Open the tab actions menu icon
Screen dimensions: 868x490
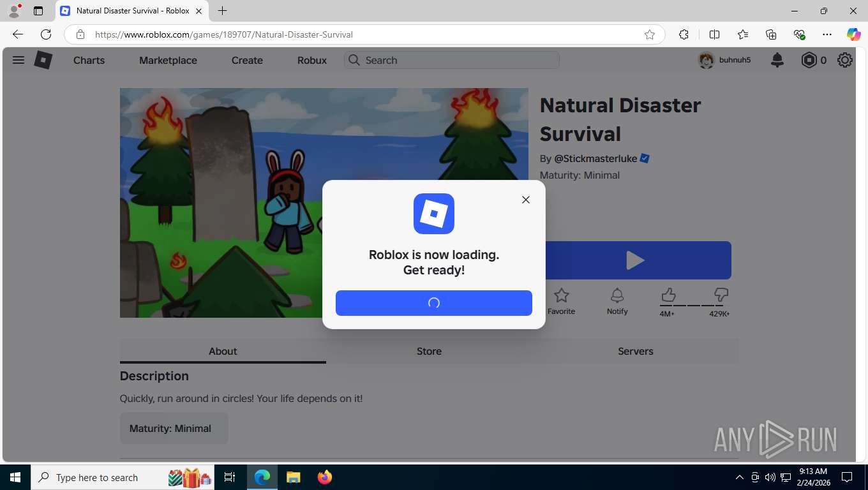coord(38,11)
